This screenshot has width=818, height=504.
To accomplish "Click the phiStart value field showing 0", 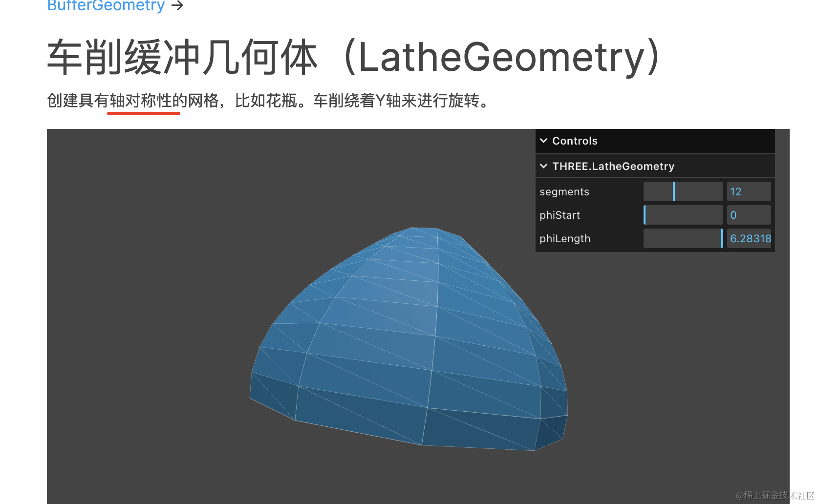I will point(749,215).
